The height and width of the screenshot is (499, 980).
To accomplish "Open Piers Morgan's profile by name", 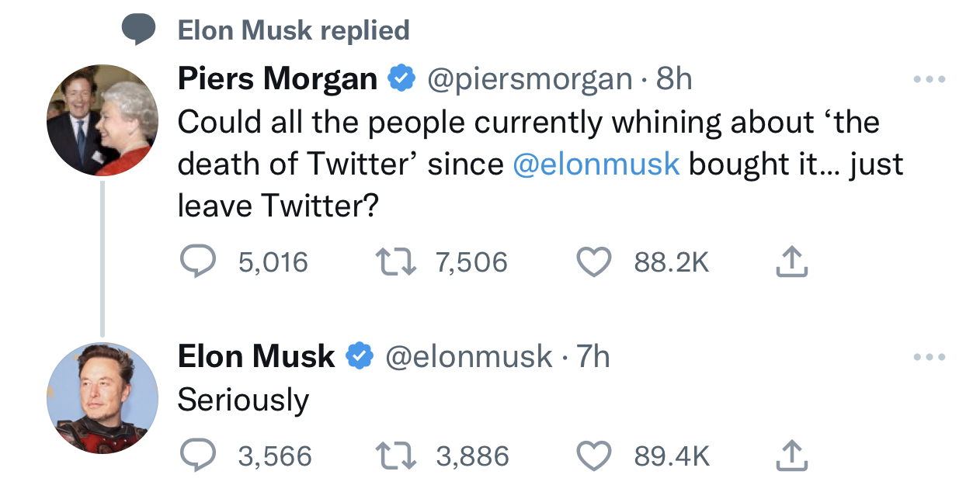I will point(277,79).
